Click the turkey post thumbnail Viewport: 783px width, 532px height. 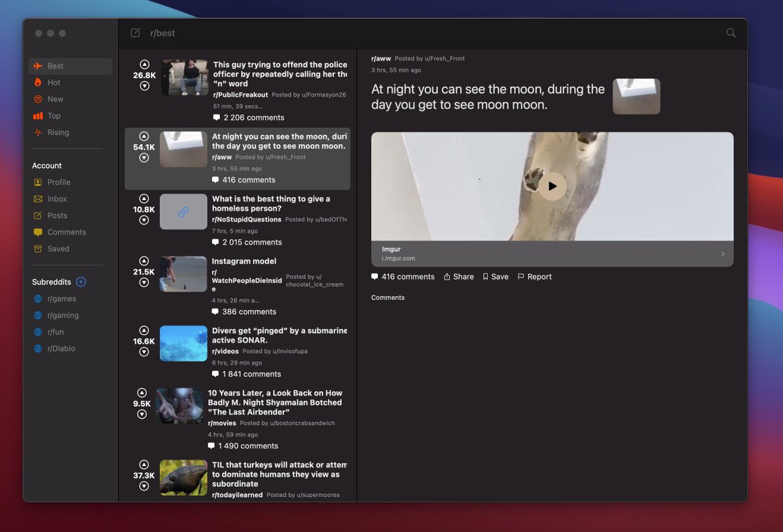(x=183, y=478)
